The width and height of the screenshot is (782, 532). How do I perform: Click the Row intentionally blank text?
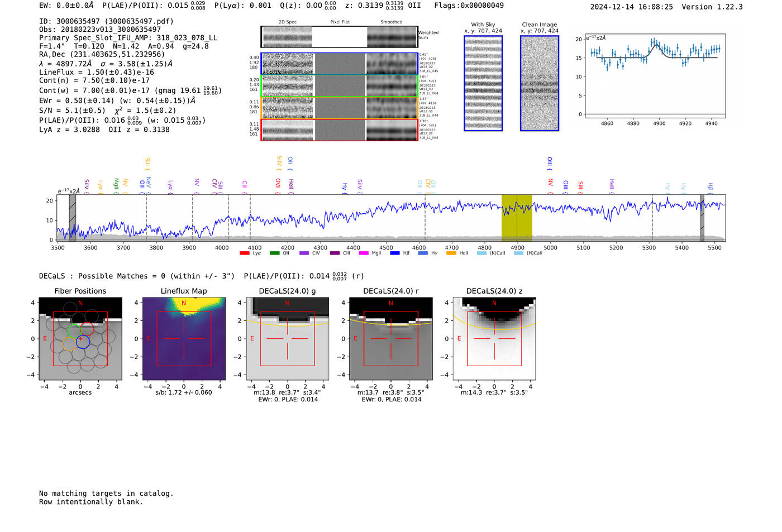coord(91,502)
